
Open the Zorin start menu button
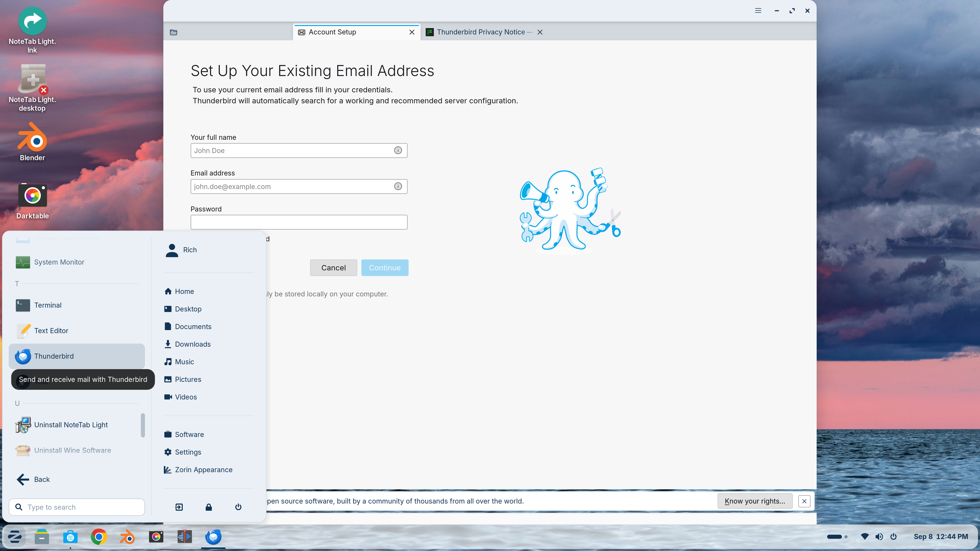[x=15, y=537]
